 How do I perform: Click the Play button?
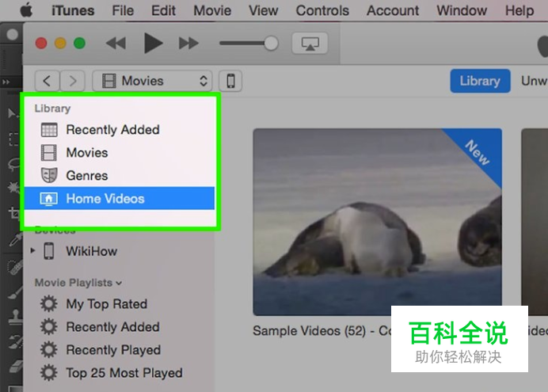pos(153,44)
